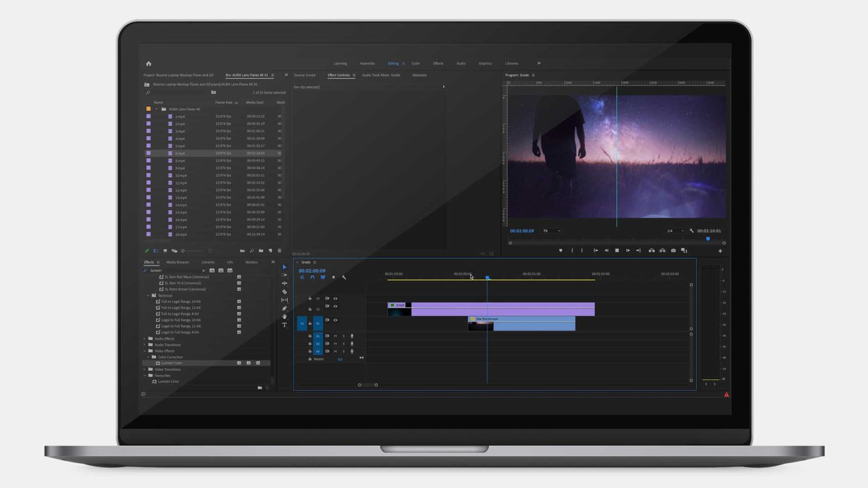Switch to the Media Browser tab
Image resolution: width=868 pixels, height=488 pixels.
[x=177, y=262]
